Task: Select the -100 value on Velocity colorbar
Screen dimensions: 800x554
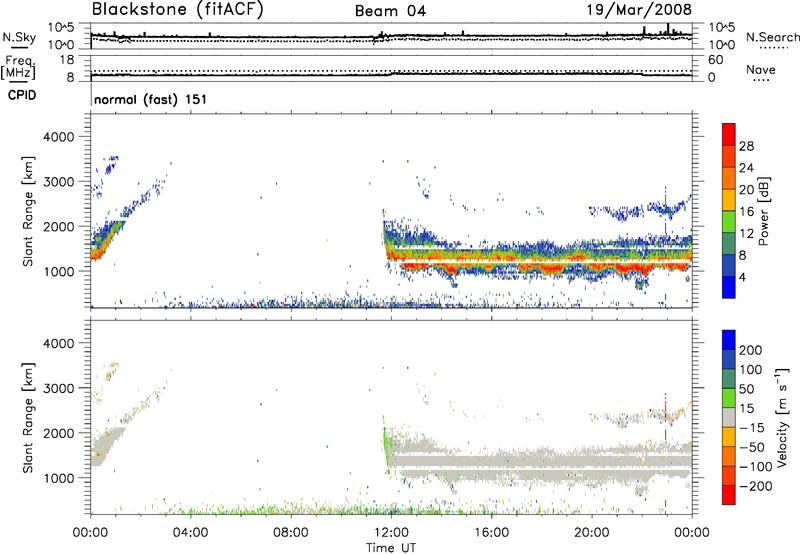Action: coord(756,467)
